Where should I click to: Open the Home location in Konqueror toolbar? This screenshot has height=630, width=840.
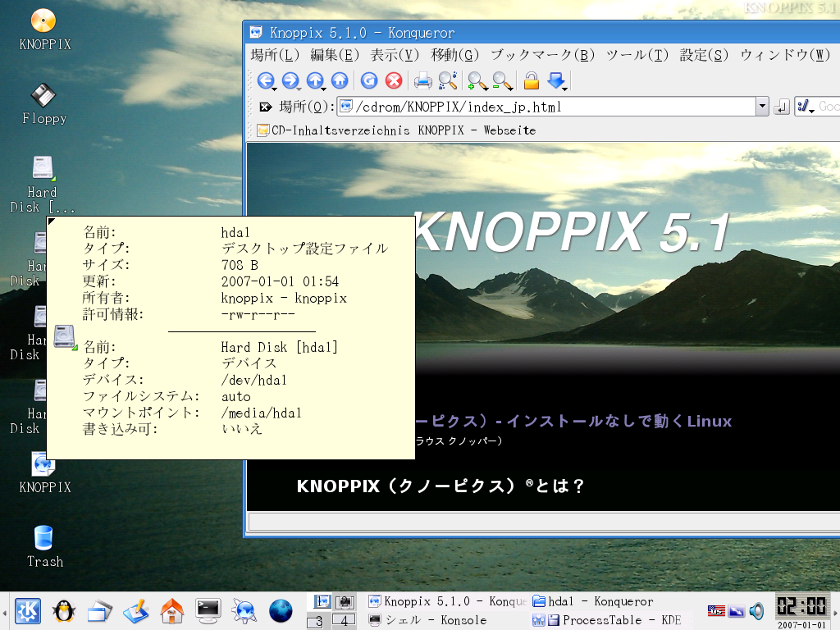click(340, 81)
